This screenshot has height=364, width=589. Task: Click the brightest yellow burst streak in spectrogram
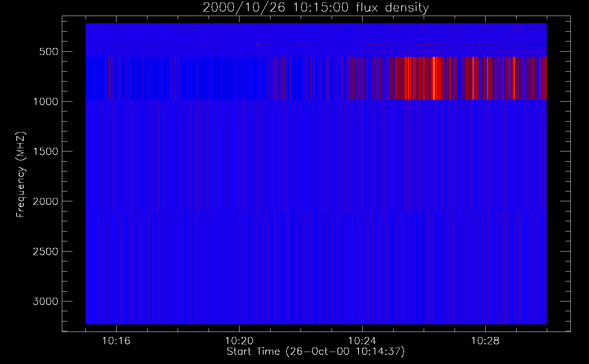[x=434, y=78]
